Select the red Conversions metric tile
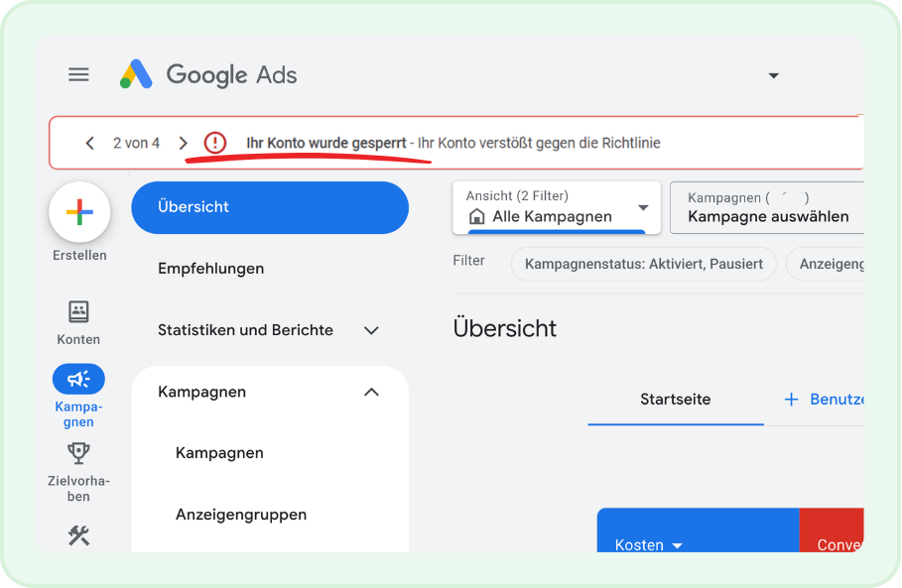This screenshot has height=588, width=902. point(832,529)
